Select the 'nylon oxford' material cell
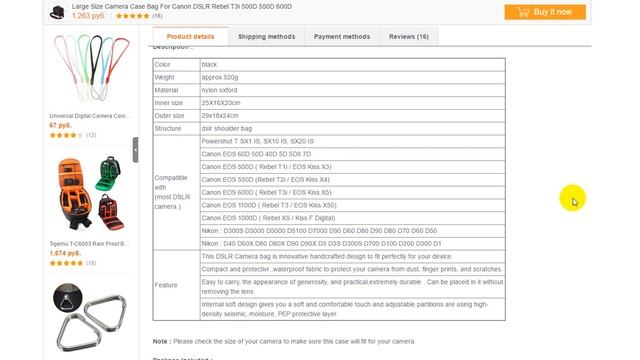The height and width of the screenshot is (360, 640). click(353, 90)
